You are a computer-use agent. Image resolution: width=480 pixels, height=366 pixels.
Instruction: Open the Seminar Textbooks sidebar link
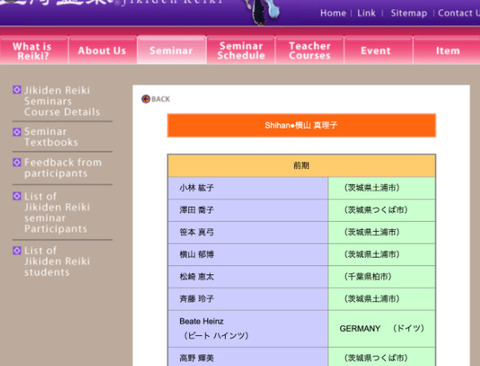[51, 137]
